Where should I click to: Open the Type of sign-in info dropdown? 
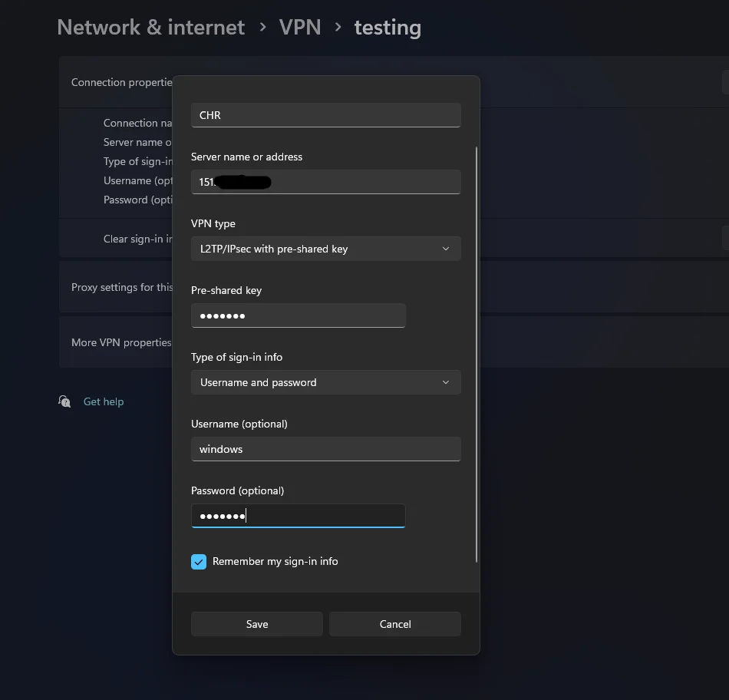325,382
